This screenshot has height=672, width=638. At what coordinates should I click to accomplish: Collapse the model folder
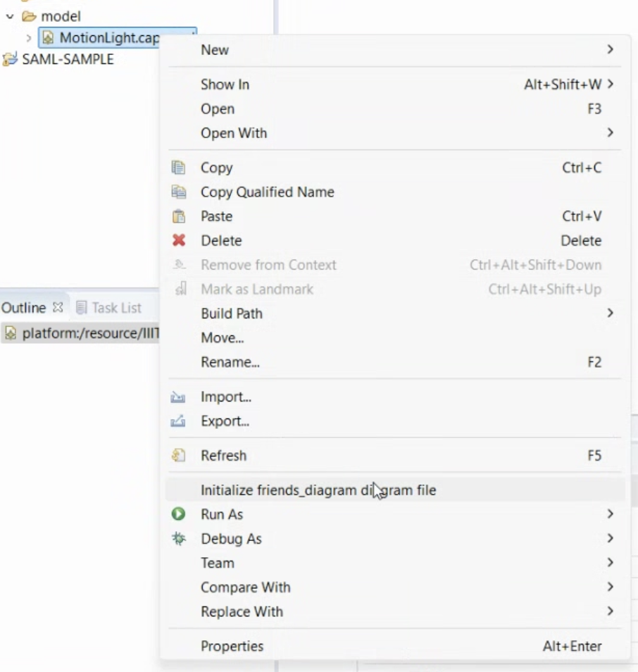pos(10,15)
